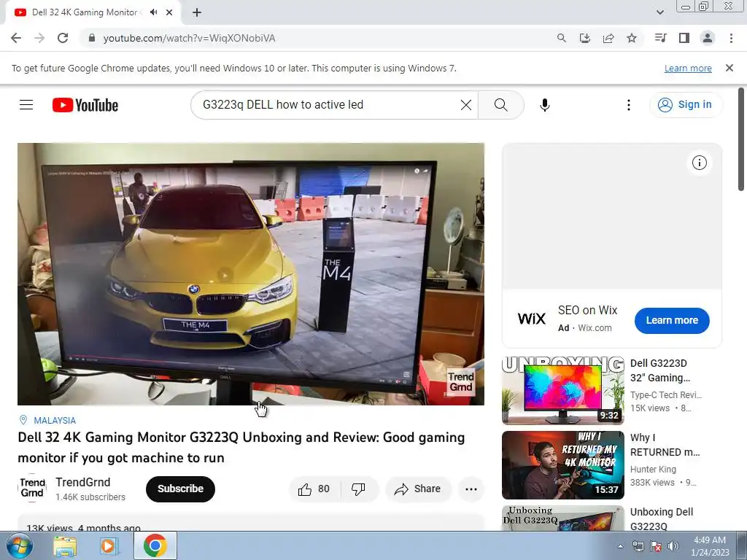Viewport: 747px width, 560px height.
Task: Go back using browser back arrow
Action: (16, 38)
